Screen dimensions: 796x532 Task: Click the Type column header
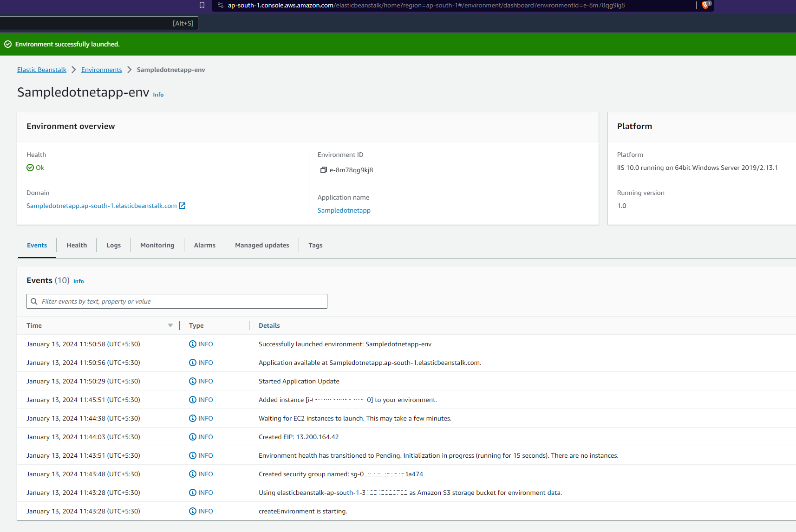[x=196, y=325]
